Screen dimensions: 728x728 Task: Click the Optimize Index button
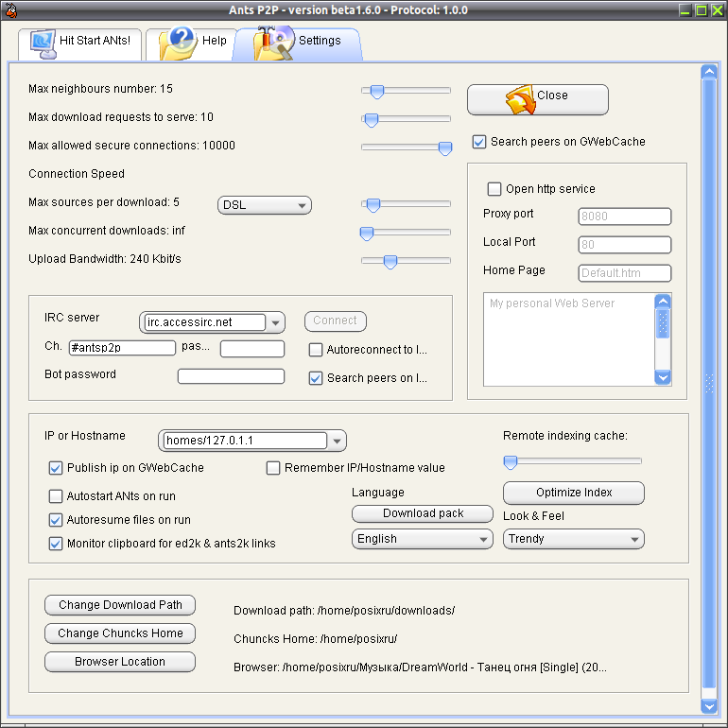573,493
